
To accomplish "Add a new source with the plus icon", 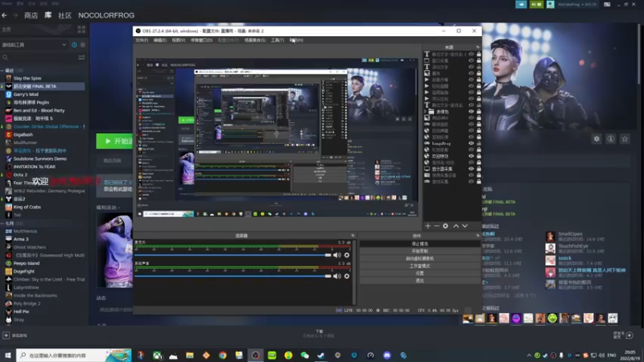I will pyautogui.click(x=427, y=226).
